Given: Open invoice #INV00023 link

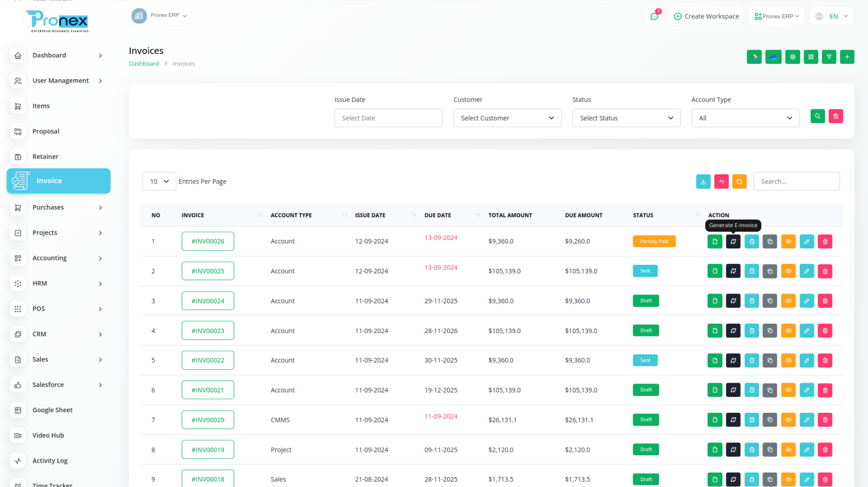Looking at the screenshot, I should pos(208,331).
